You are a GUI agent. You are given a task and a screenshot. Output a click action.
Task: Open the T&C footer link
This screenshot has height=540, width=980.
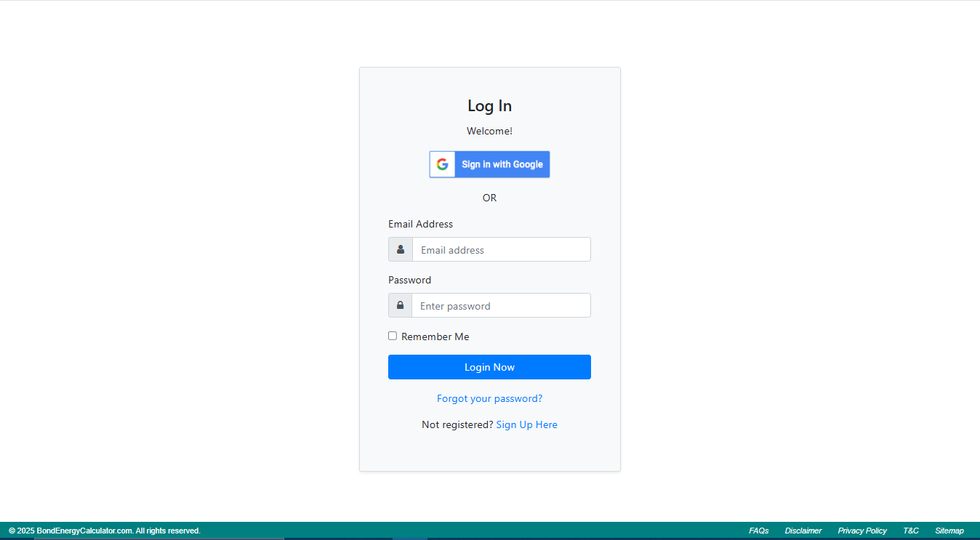click(x=911, y=531)
